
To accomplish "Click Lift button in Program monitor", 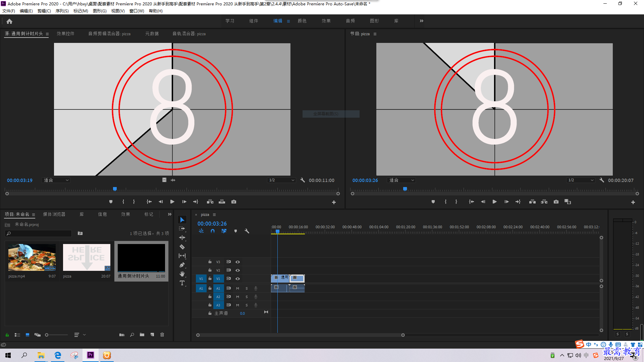I will click(x=532, y=202).
